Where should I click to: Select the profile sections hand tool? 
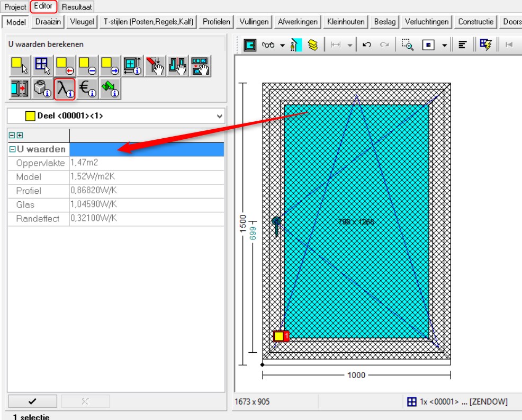(x=177, y=66)
